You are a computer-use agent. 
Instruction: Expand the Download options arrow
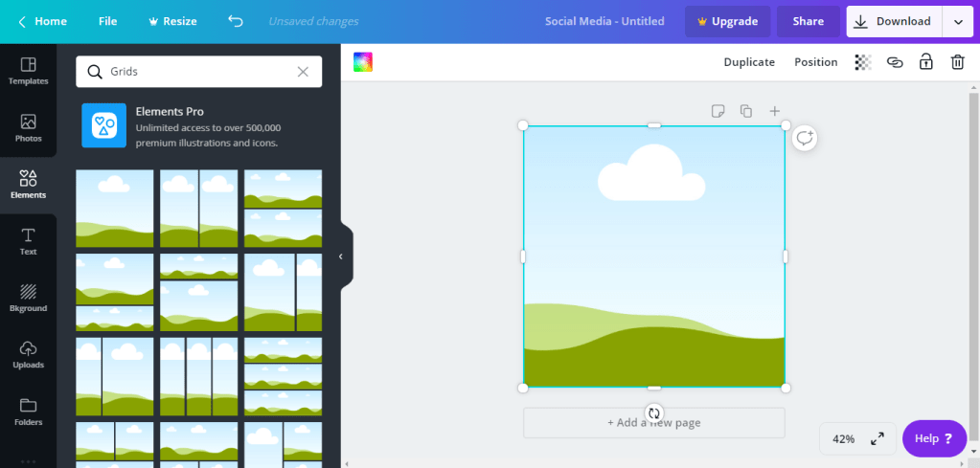(x=958, y=21)
